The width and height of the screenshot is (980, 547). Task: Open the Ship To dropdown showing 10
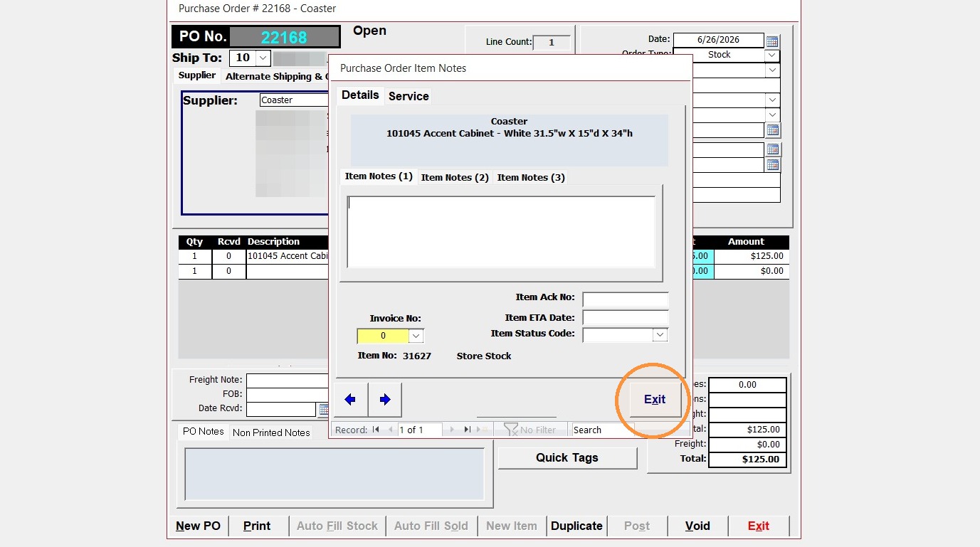263,58
